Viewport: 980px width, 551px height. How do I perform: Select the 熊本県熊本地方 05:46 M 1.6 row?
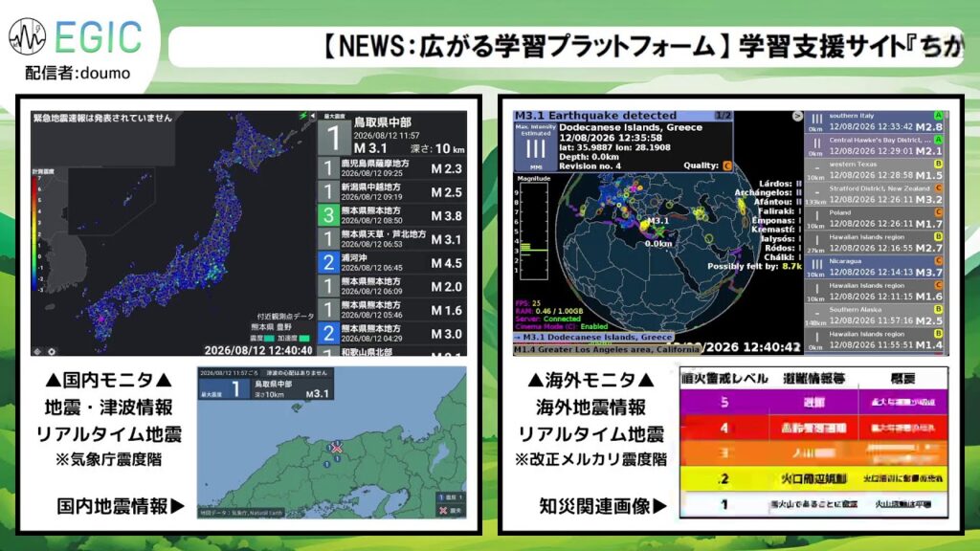[x=391, y=310]
